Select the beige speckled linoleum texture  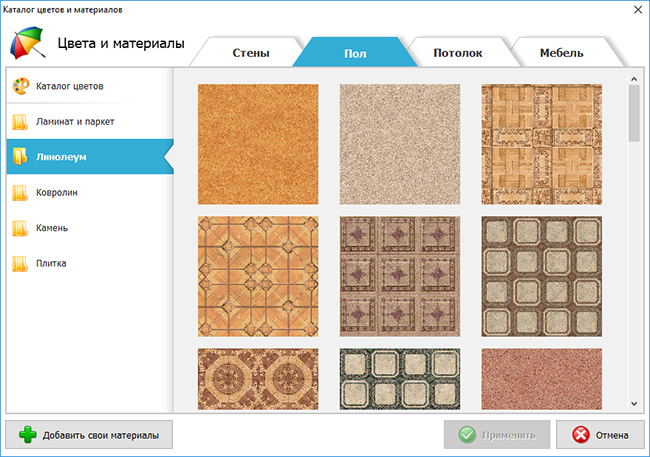(400, 144)
